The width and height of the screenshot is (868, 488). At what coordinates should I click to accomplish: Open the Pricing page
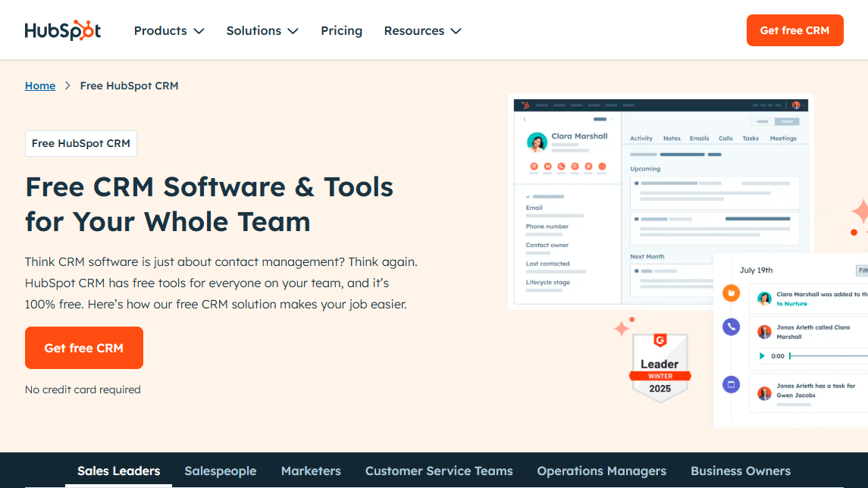point(341,31)
